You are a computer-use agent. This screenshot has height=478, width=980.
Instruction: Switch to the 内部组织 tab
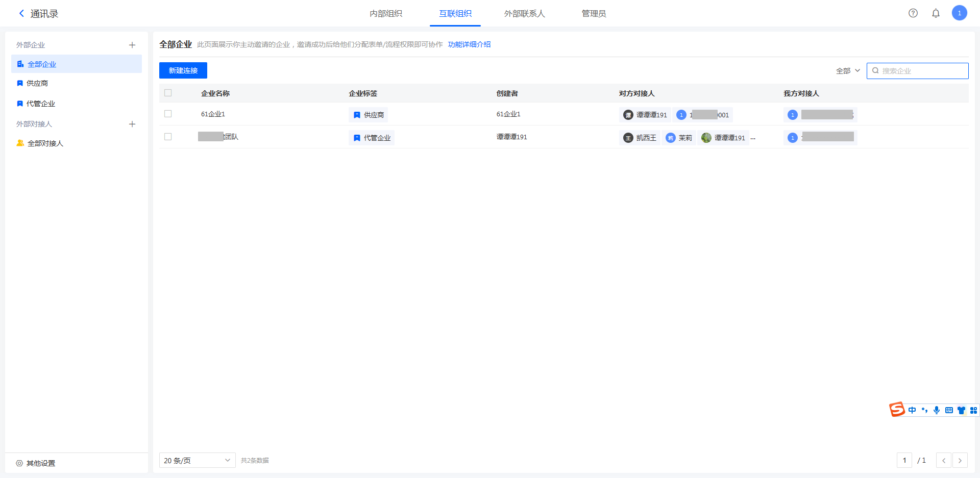point(386,14)
